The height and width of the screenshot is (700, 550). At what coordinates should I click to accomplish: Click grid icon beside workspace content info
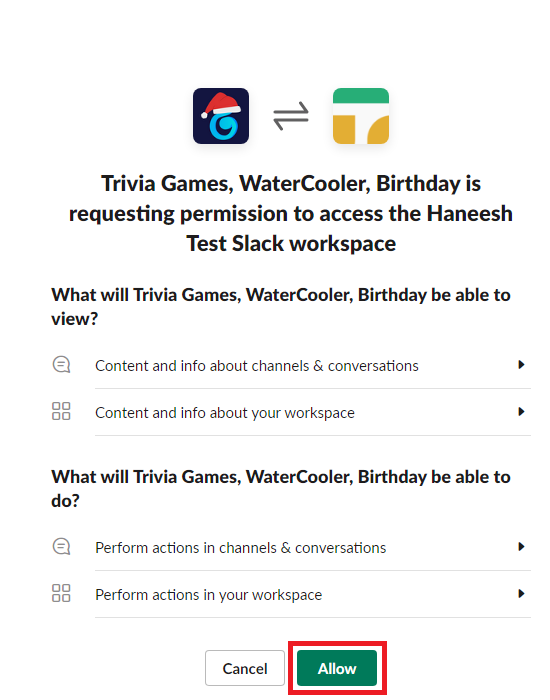pyautogui.click(x=61, y=411)
